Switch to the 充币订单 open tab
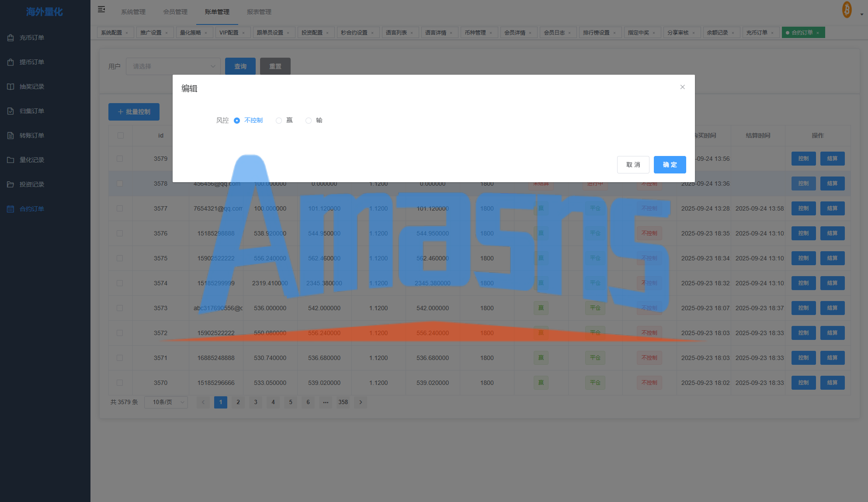This screenshot has width=868, height=502. [757, 32]
